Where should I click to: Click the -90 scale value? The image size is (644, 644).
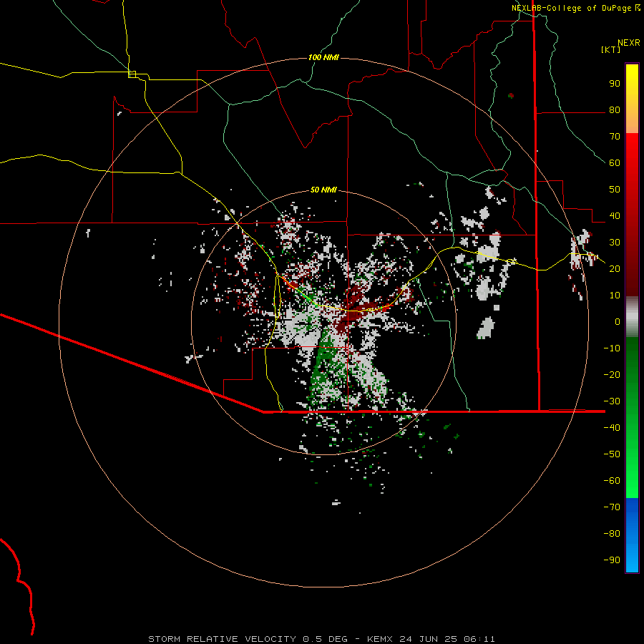coord(612,560)
